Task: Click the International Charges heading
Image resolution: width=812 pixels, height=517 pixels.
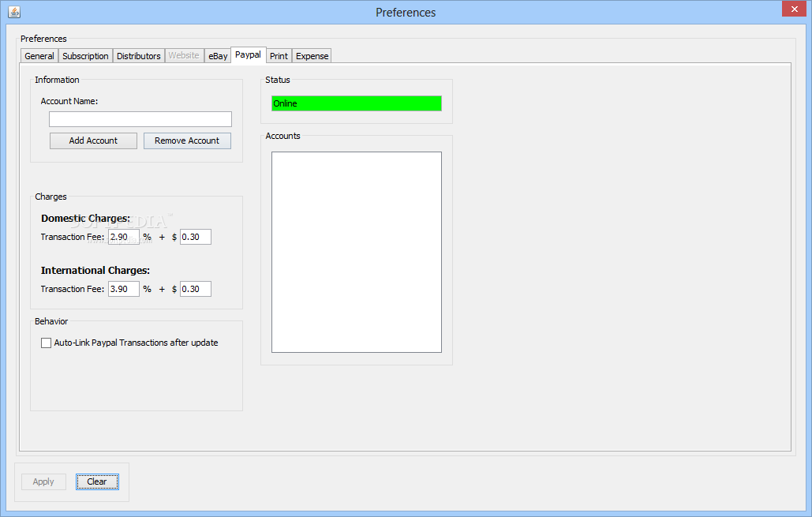Action: tap(95, 271)
